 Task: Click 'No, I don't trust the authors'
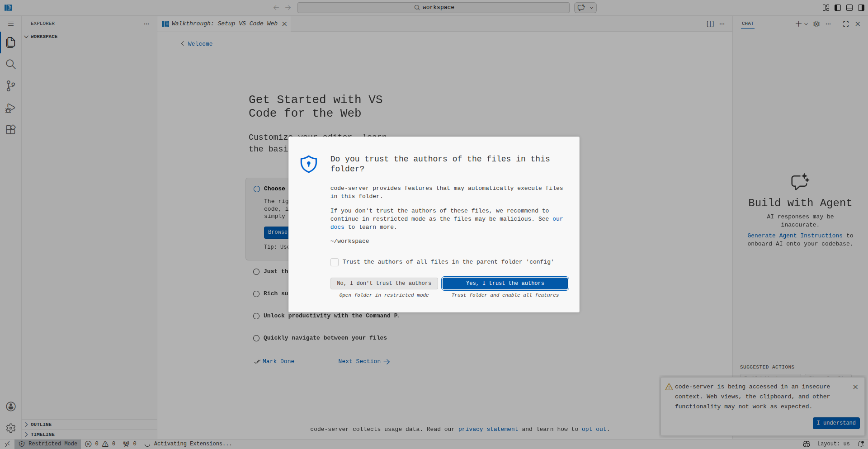tap(384, 283)
